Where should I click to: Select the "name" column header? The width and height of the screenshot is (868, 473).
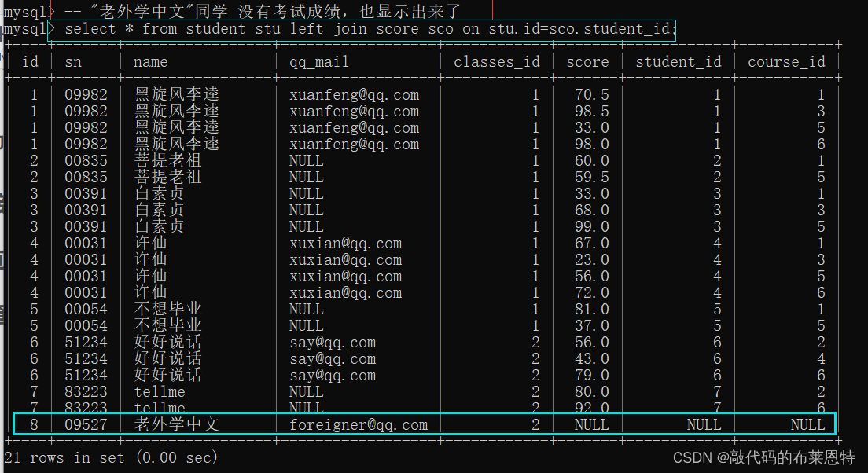(151, 62)
